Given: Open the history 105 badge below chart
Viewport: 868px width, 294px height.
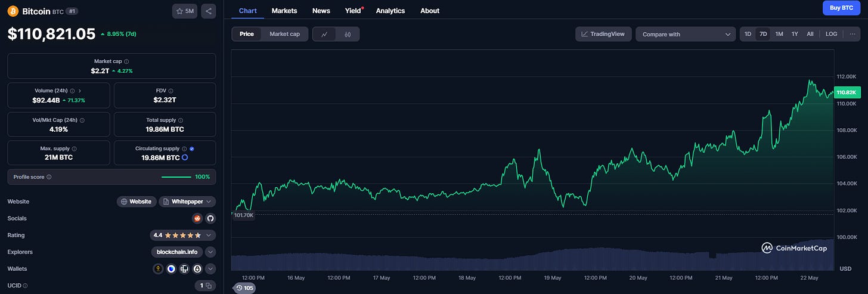Looking at the screenshot, I should pos(245,288).
